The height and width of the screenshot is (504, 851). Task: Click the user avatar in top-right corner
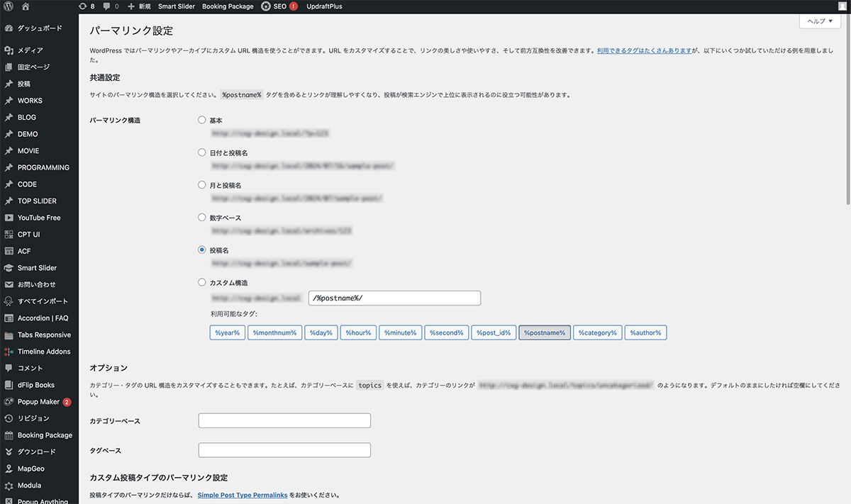click(842, 6)
